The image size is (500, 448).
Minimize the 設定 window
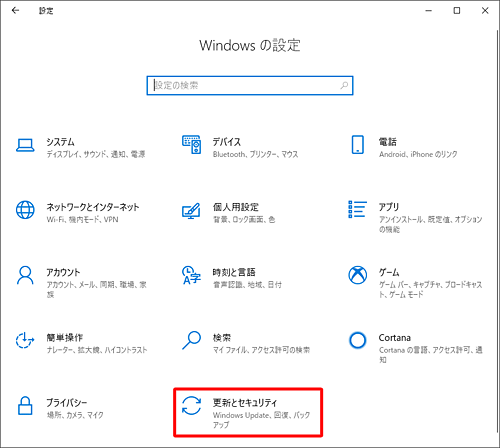[429, 11]
